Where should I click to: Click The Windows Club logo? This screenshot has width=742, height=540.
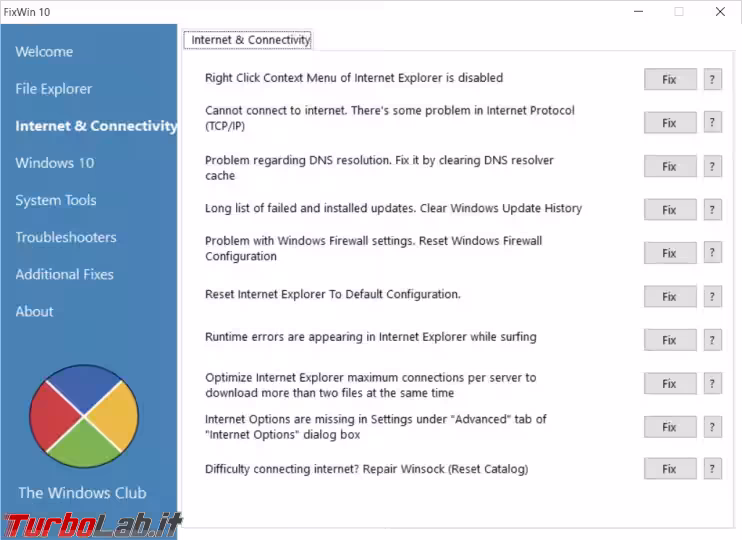tap(84, 416)
